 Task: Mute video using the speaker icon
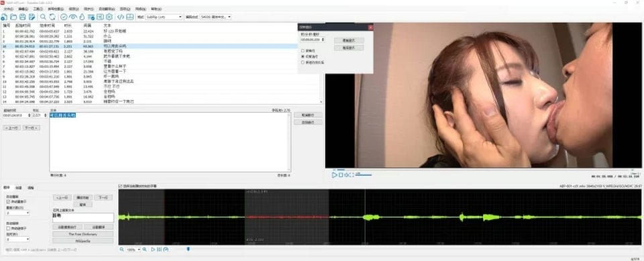point(346,174)
